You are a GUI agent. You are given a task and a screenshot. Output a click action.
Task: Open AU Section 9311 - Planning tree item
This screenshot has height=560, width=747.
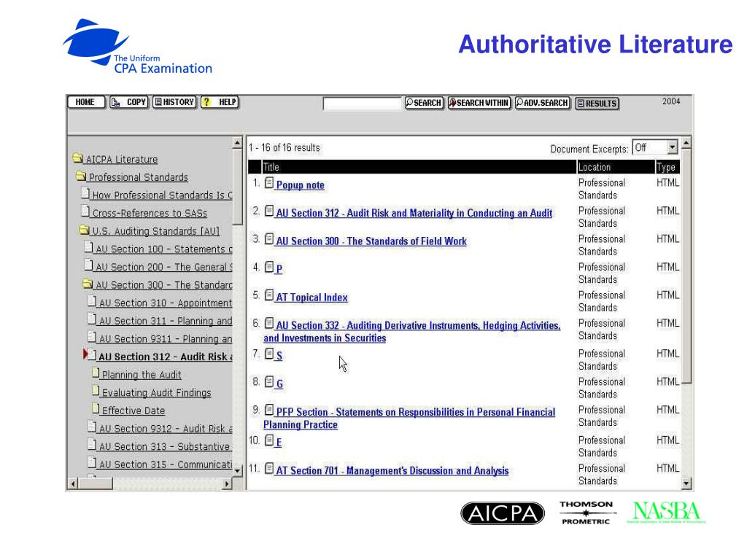point(166,339)
